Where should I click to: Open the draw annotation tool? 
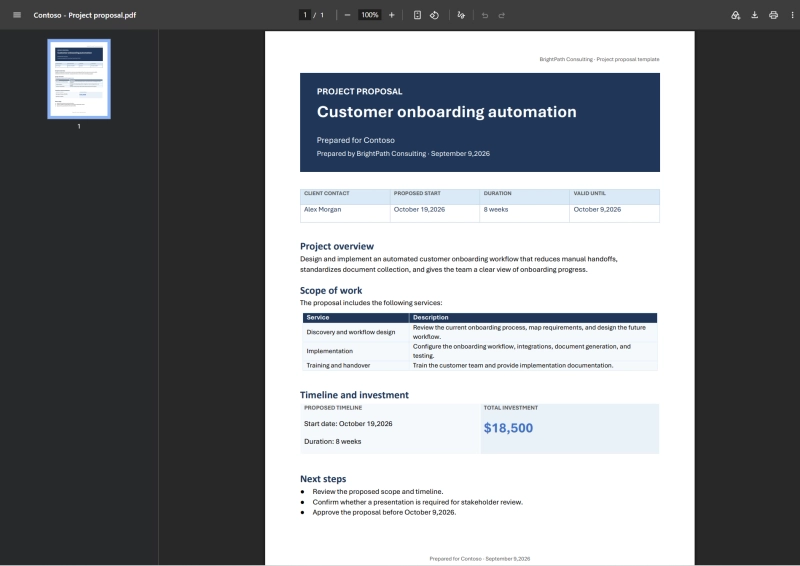(461, 15)
